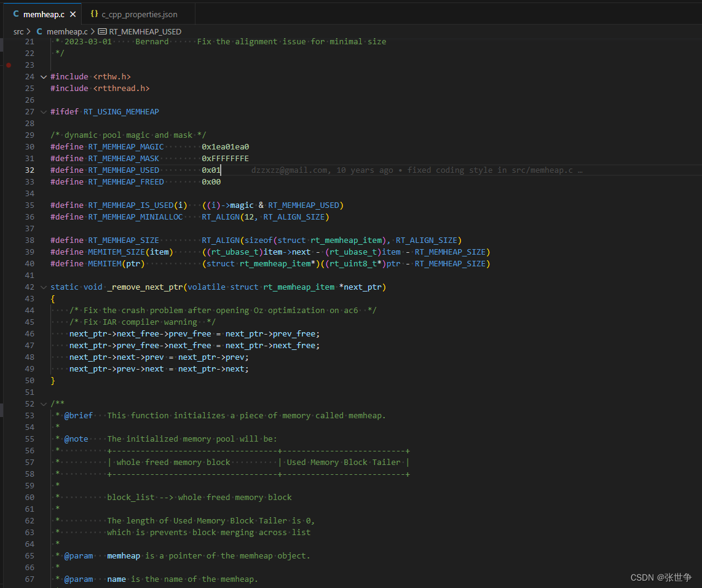
Task: Place cursor on the RT_MEMHEAP_MAGIC macro name
Action: pyautogui.click(x=125, y=146)
